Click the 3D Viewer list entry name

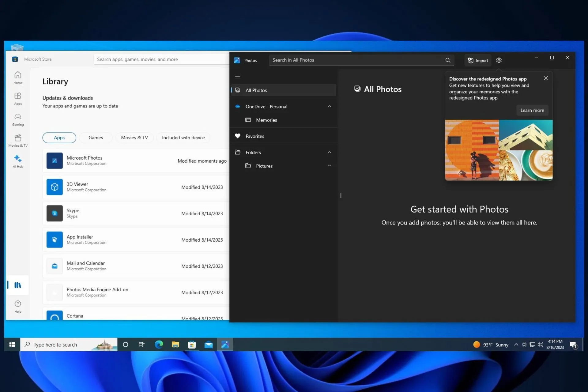coord(77,184)
